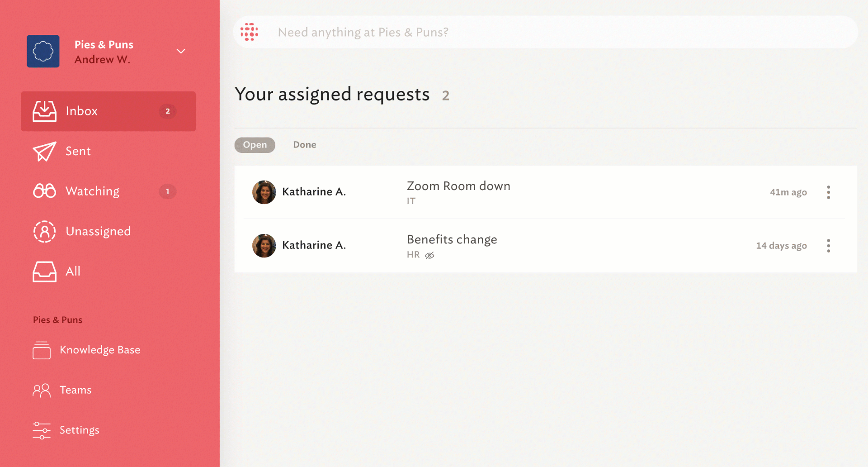This screenshot has width=868, height=467.
Task: Click the Inbox count badge 2
Action: point(168,111)
